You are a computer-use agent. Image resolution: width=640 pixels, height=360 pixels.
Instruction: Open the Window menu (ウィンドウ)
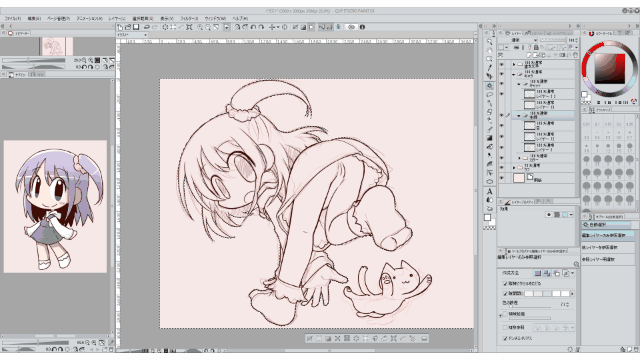[x=215, y=18]
